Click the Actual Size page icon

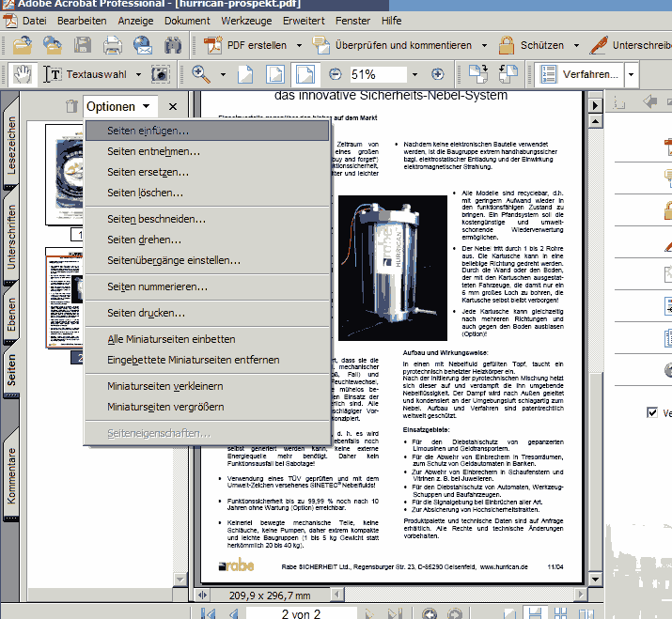(x=245, y=74)
